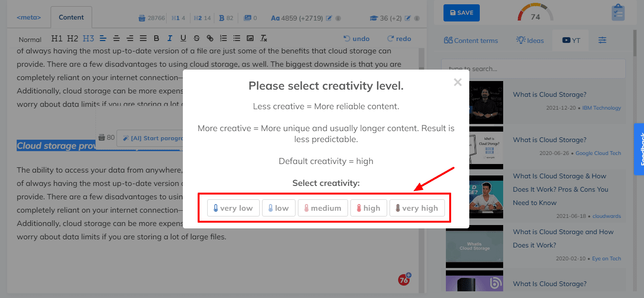Close the creativity level dialog

(x=457, y=82)
